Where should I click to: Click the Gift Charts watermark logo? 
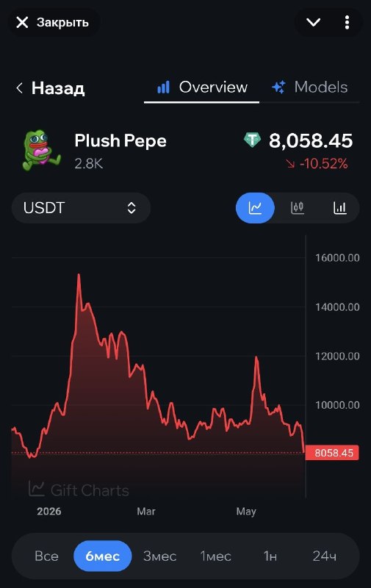tap(79, 490)
